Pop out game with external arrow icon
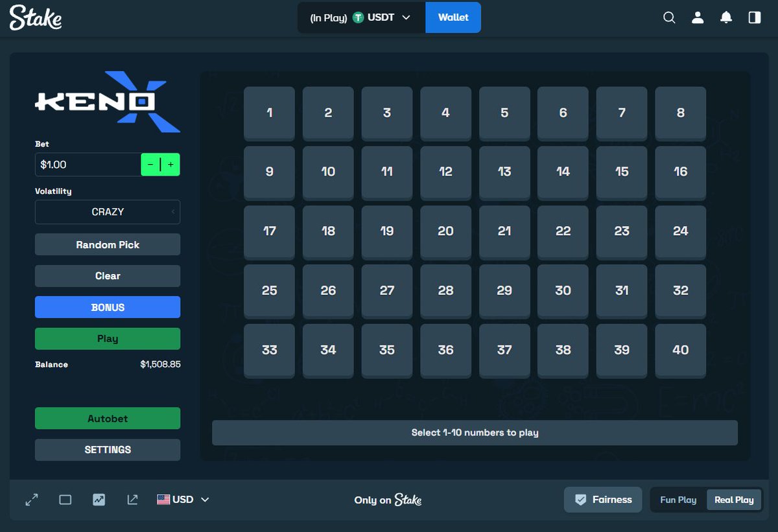 pyautogui.click(x=132, y=500)
